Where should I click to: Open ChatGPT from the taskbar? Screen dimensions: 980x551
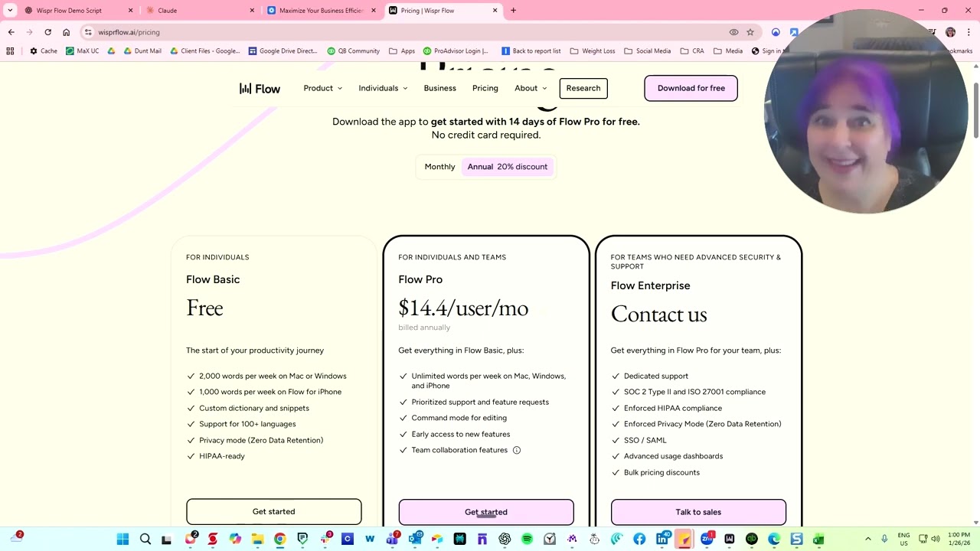[x=505, y=540]
